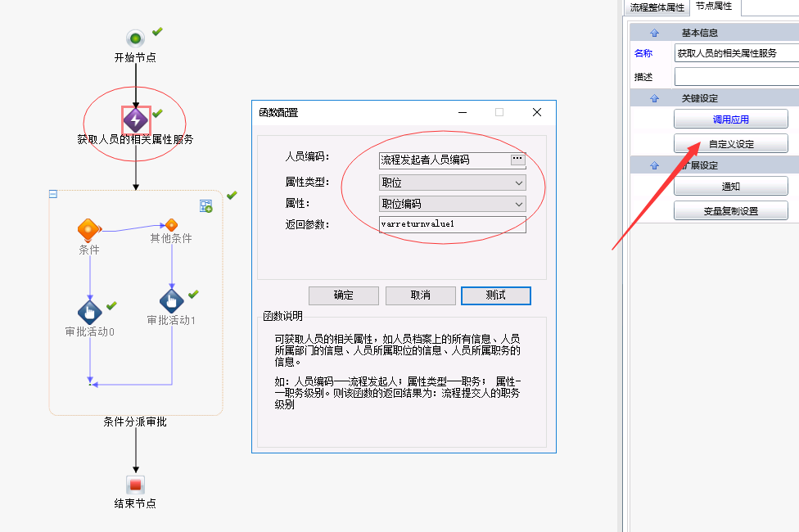Click the 函数配置 dialog title
Image resolution: width=799 pixels, height=532 pixels.
[x=278, y=113]
